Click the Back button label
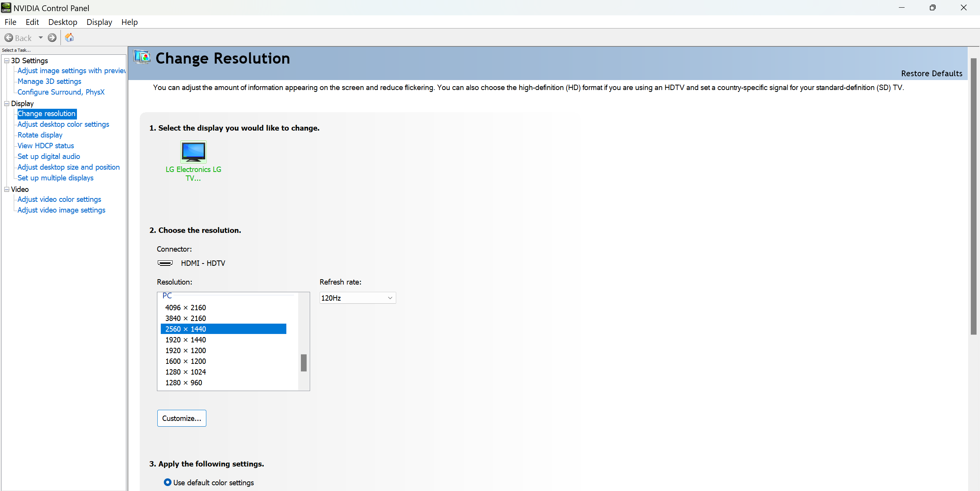980x491 pixels. click(23, 38)
